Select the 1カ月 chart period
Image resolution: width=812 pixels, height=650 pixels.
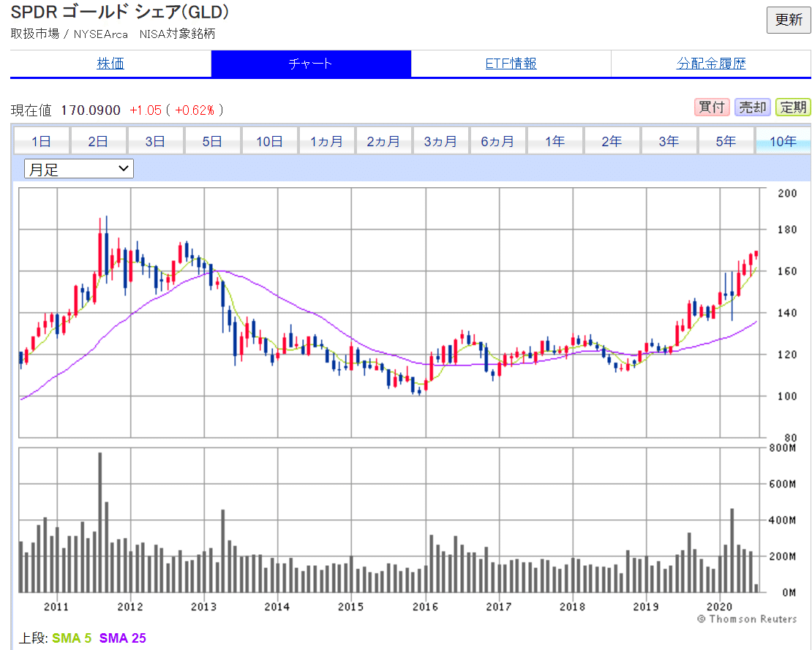327,141
